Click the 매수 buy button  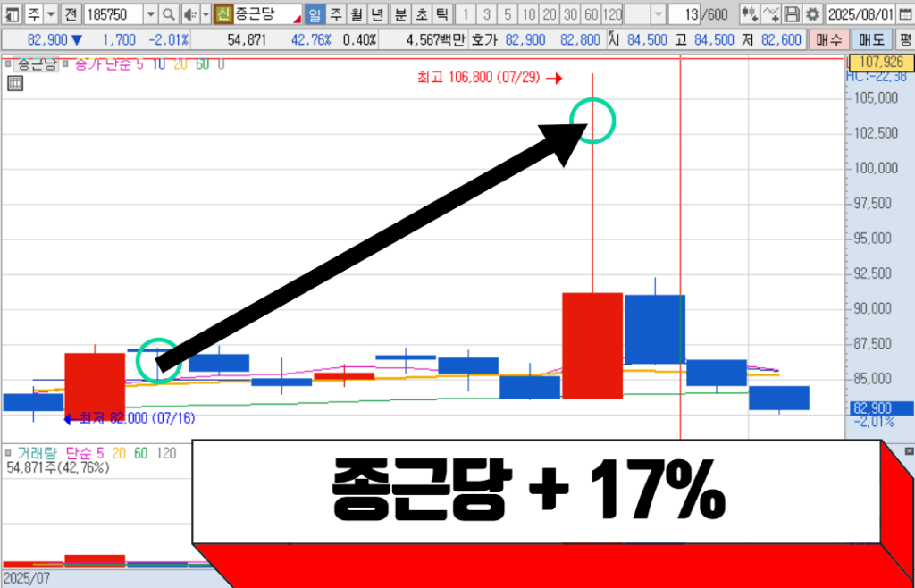coord(828,40)
